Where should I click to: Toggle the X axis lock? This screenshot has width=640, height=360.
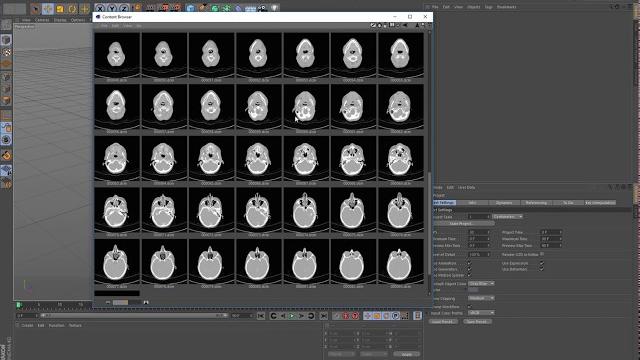pos(100,8)
